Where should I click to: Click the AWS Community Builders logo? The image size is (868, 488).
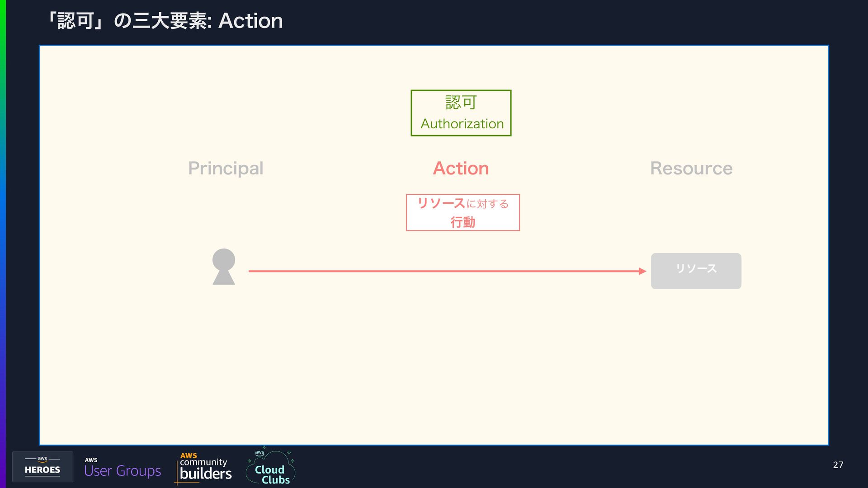(203, 468)
